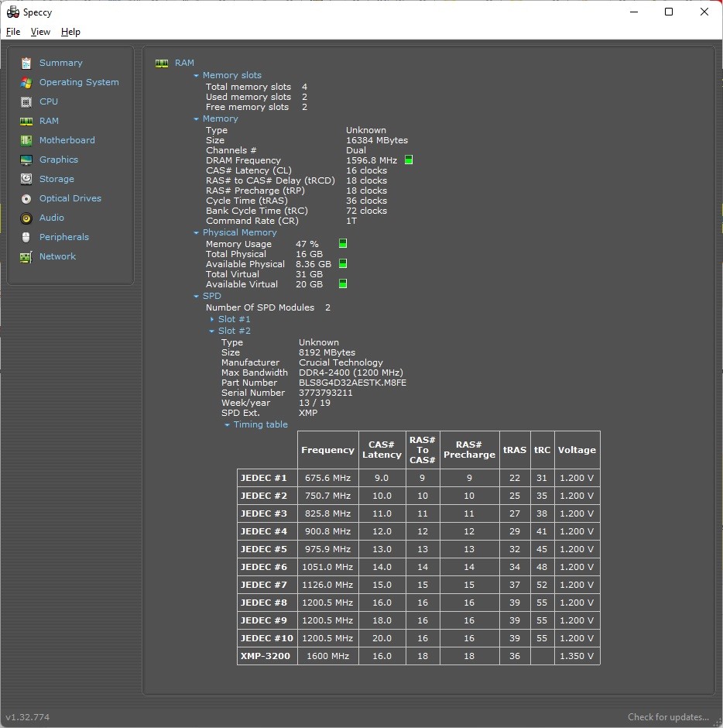Open the Help menu

[x=70, y=32]
